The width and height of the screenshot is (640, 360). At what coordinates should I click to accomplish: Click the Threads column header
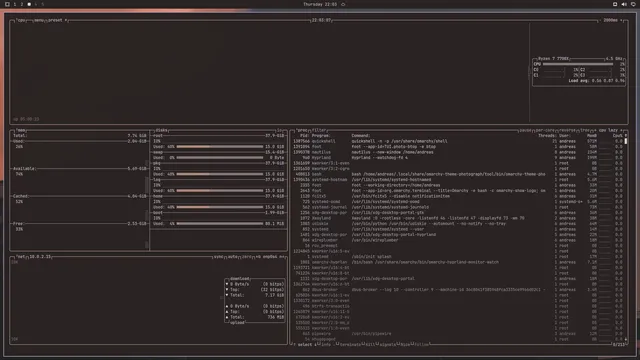[x=547, y=136]
